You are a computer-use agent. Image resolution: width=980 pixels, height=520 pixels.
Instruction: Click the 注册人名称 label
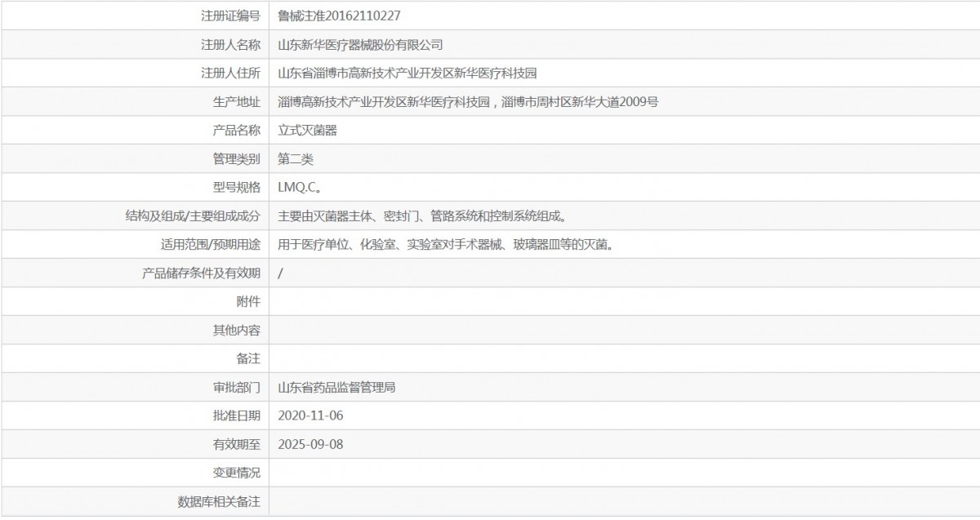[230, 44]
